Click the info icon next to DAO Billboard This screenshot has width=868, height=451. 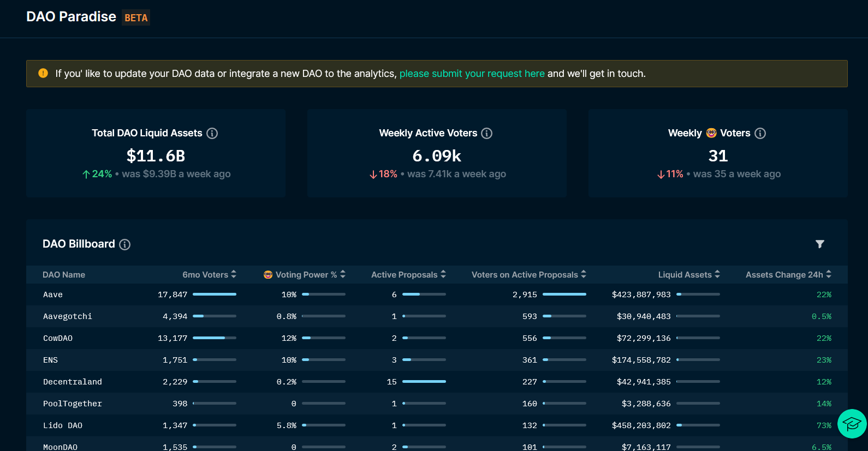tap(125, 244)
